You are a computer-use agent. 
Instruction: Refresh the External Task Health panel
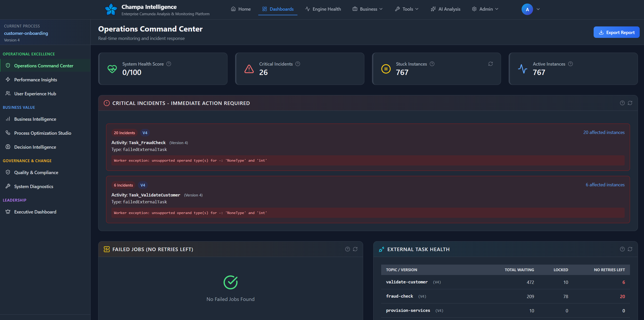click(630, 249)
